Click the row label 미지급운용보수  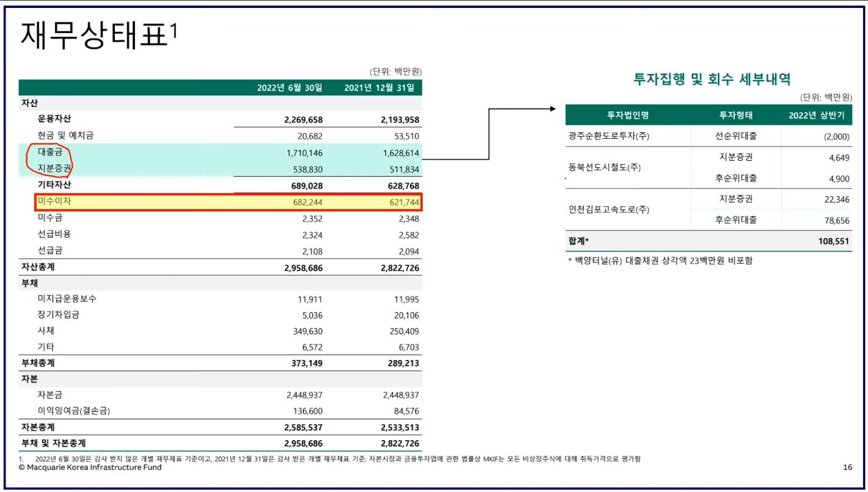(67, 299)
